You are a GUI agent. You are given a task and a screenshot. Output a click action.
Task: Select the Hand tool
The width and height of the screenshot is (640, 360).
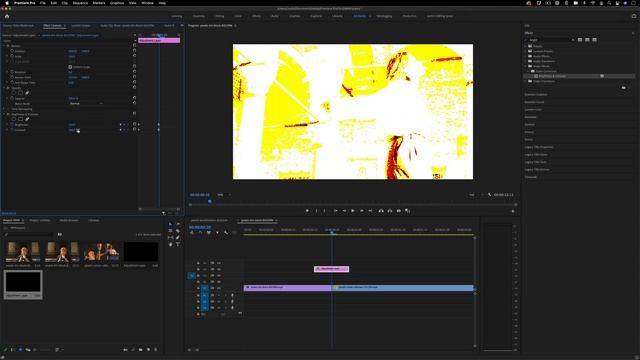[171, 244]
